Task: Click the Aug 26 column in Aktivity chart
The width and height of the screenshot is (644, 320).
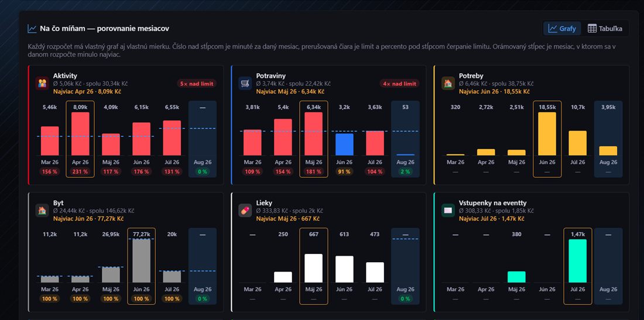Action: coord(203,139)
